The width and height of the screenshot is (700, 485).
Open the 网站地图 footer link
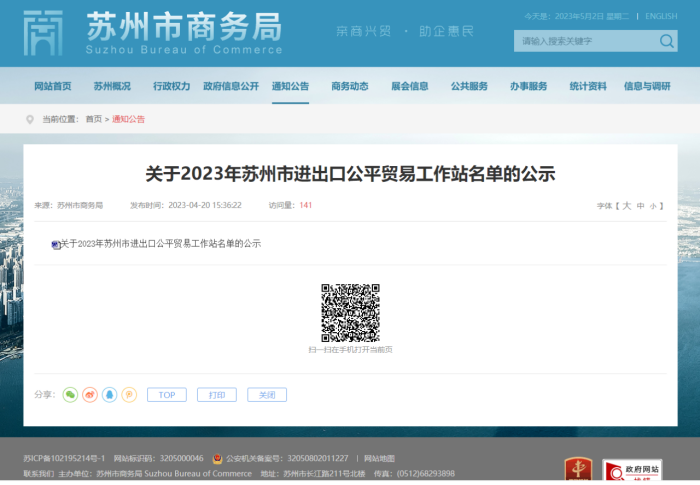coord(379,459)
